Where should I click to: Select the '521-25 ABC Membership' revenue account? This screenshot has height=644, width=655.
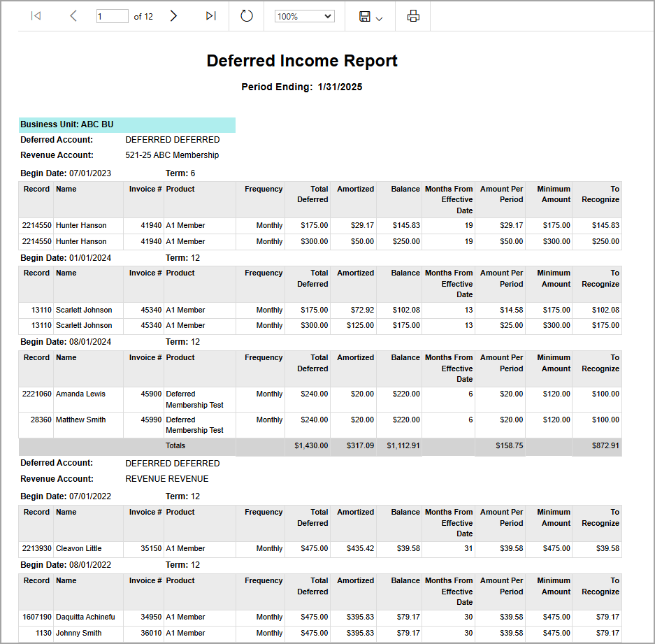point(172,155)
